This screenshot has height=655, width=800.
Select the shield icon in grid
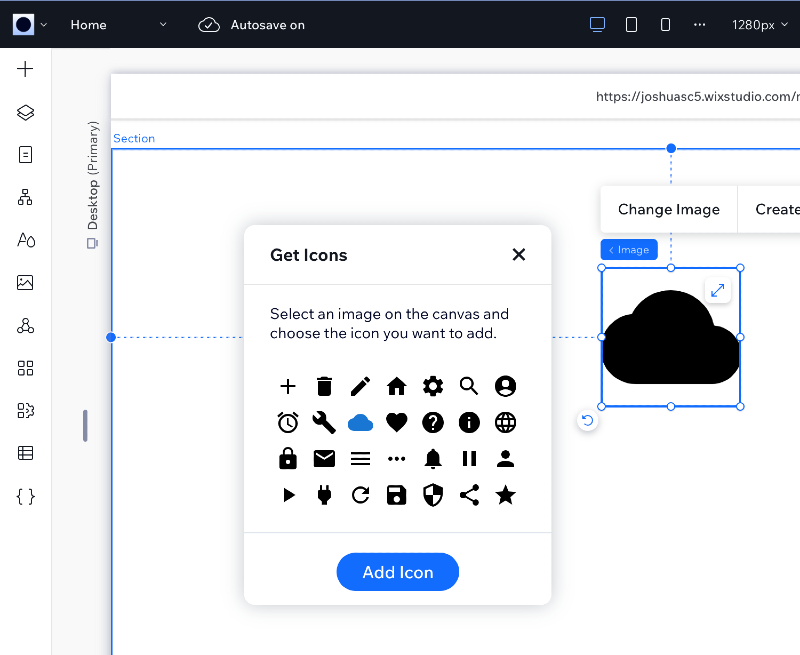tap(433, 495)
